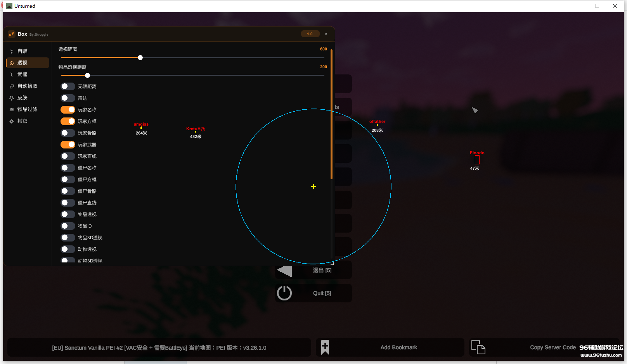
Task: Click the Quit [5] button
Action: [313, 293]
